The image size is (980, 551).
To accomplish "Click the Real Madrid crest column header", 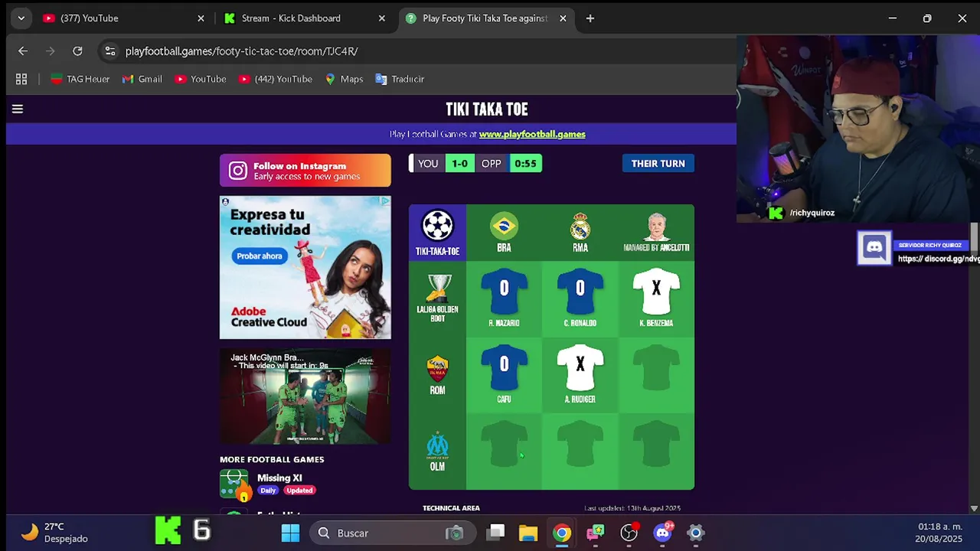I will click(x=580, y=227).
